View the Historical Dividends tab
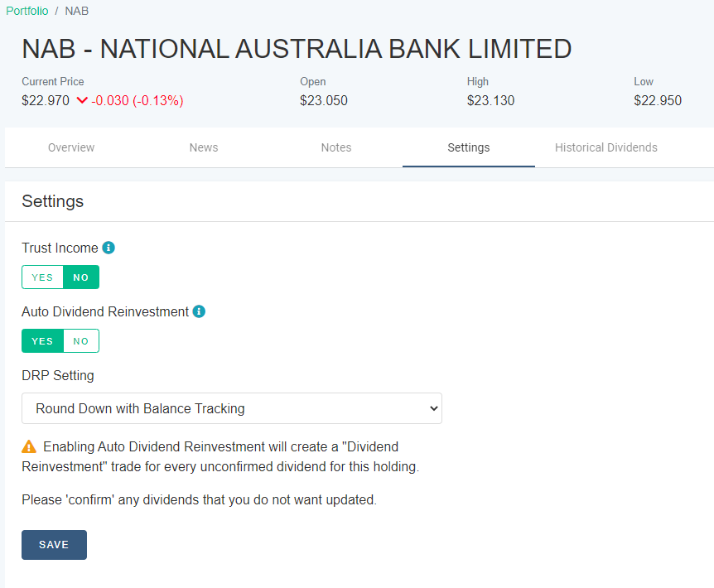 point(606,147)
